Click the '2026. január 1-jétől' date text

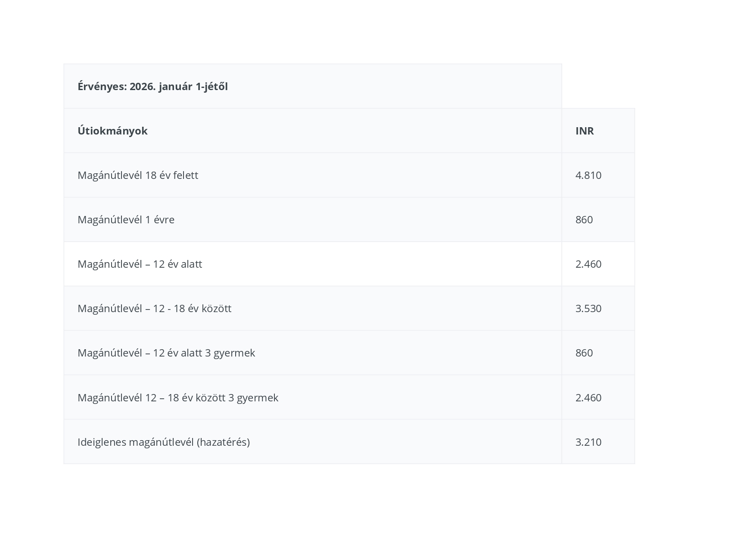coord(179,87)
